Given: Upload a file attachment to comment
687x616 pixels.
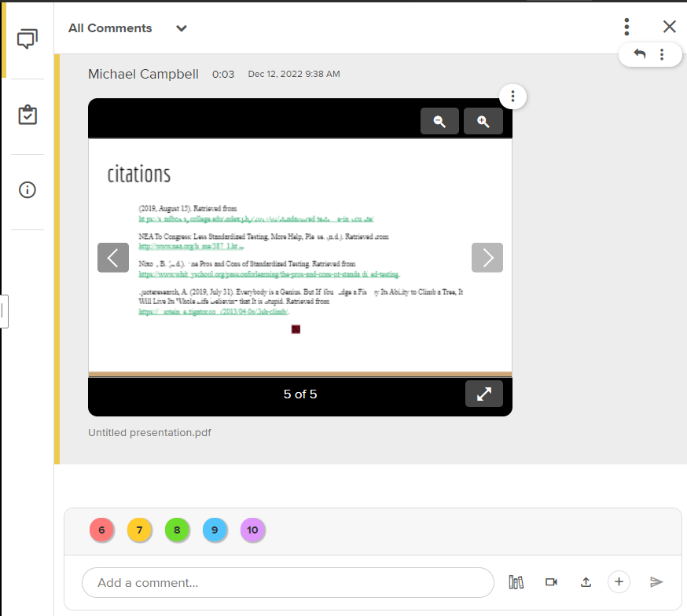Looking at the screenshot, I should click(586, 582).
